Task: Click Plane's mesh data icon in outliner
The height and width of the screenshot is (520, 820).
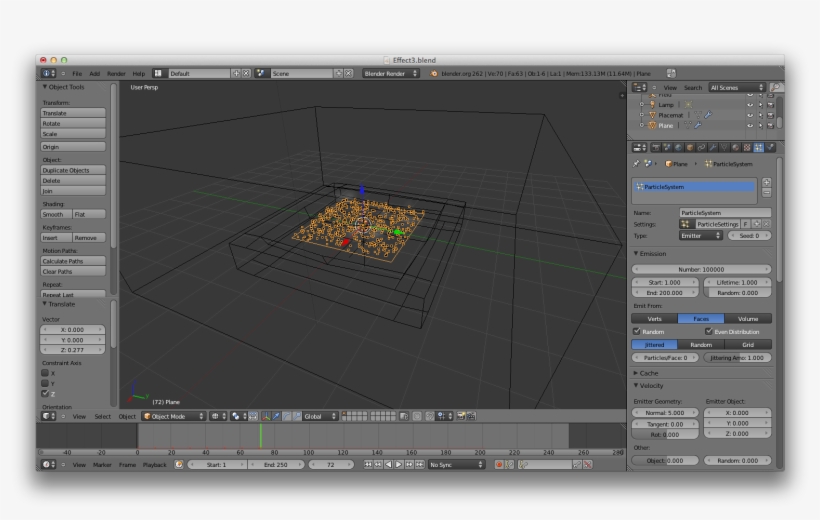Action: 688,126
